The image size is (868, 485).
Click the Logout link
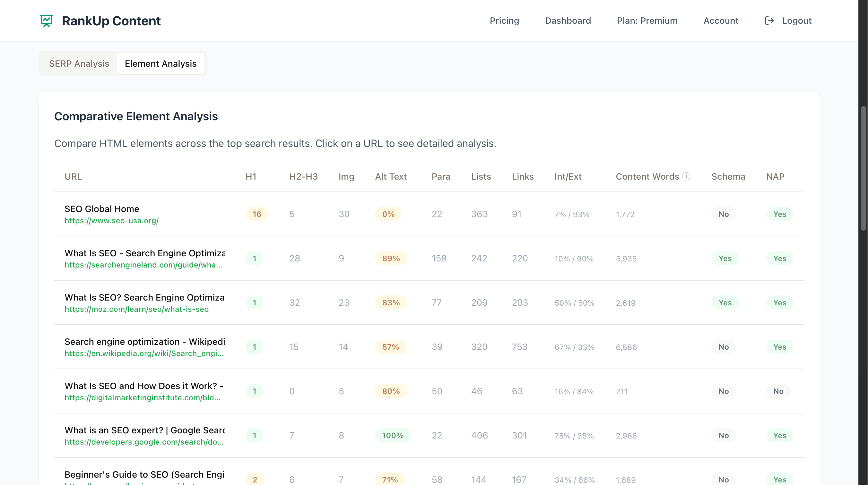(x=796, y=21)
